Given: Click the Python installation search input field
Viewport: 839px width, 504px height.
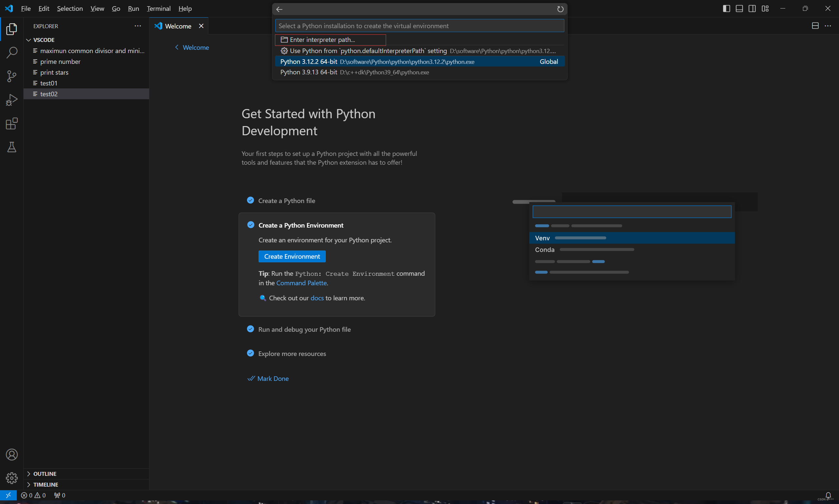Looking at the screenshot, I should coord(419,26).
